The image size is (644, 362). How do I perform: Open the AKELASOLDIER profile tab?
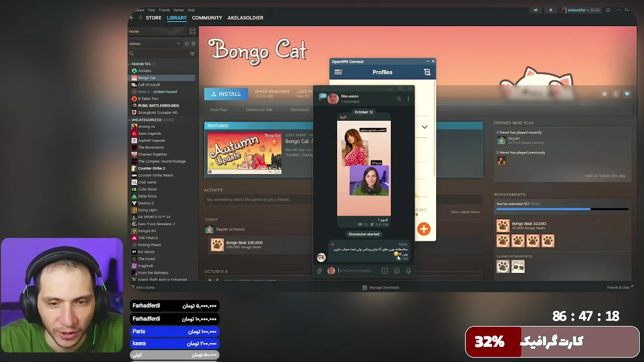pos(245,18)
